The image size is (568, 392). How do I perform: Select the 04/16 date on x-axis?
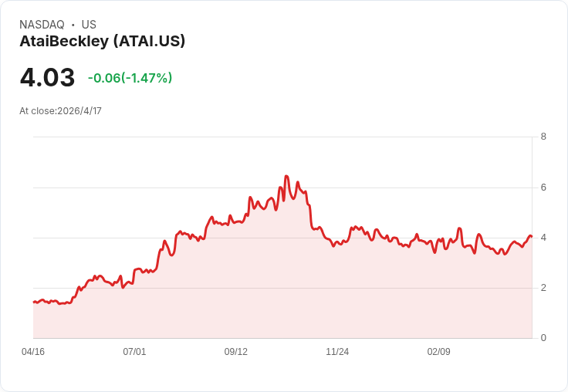tap(33, 352)
